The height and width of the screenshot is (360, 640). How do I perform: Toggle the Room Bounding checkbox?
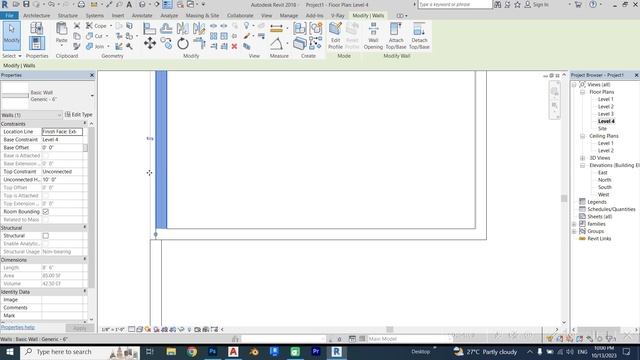coord(46,212)
